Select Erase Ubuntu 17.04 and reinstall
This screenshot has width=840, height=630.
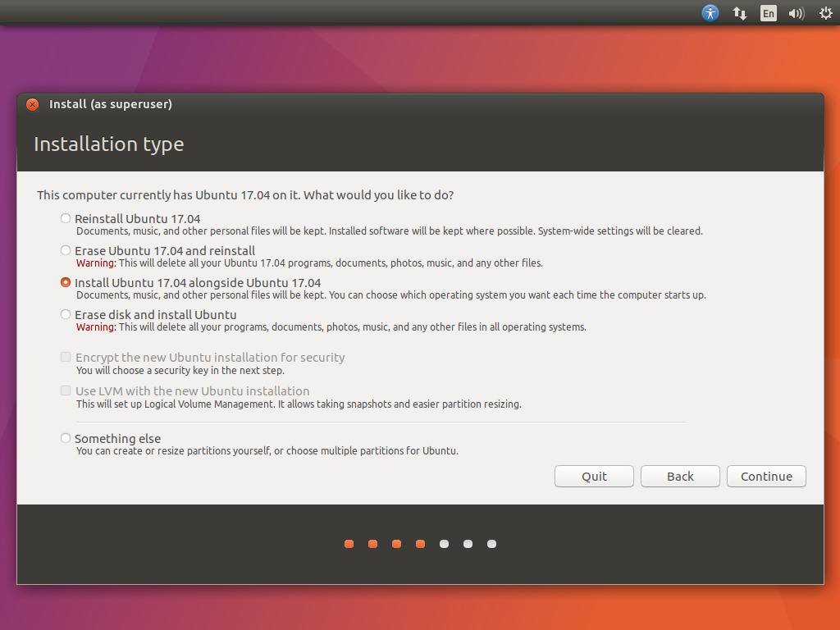tap(66, 251)
